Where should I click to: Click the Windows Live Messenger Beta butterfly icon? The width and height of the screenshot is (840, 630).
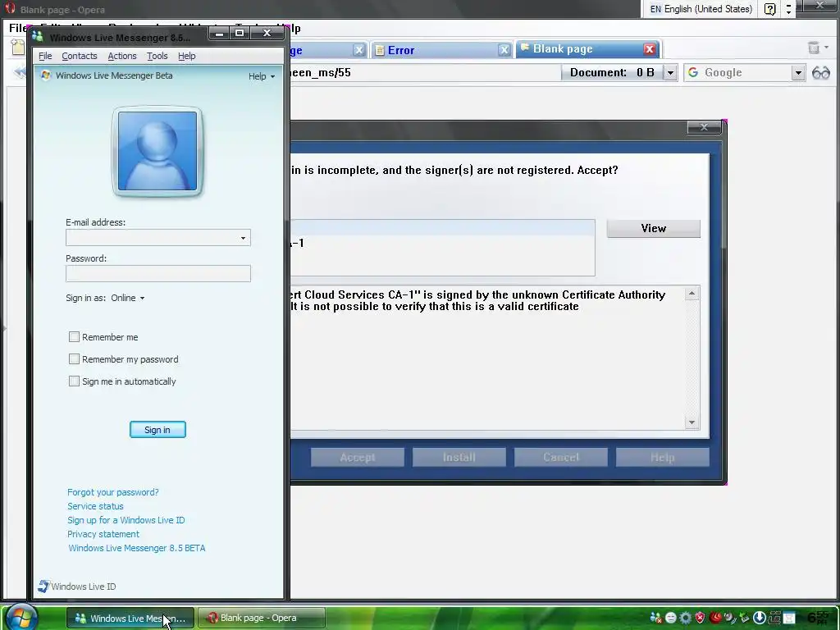(46, 75)
